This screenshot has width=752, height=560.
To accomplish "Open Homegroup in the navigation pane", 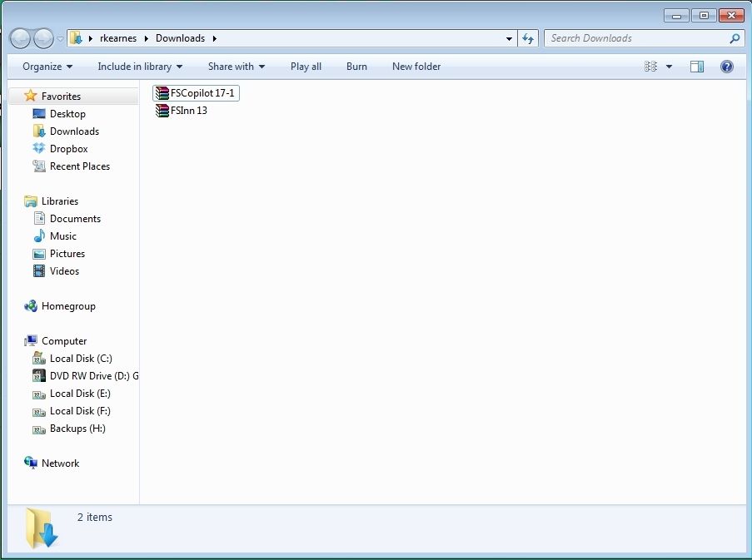I will point(68,306).
